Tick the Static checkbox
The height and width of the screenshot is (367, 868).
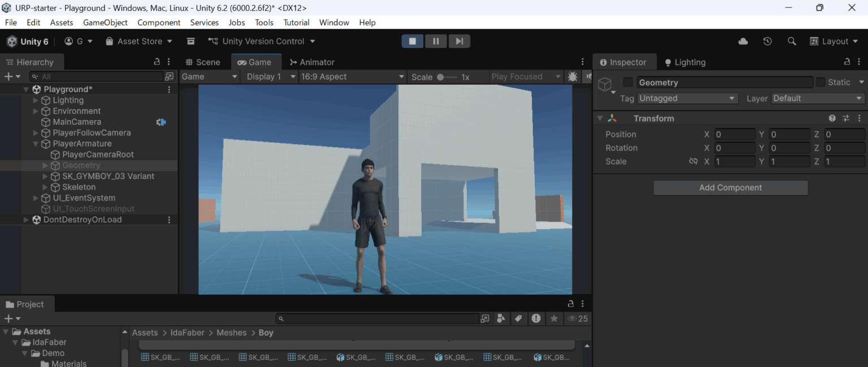coord(821,83)
